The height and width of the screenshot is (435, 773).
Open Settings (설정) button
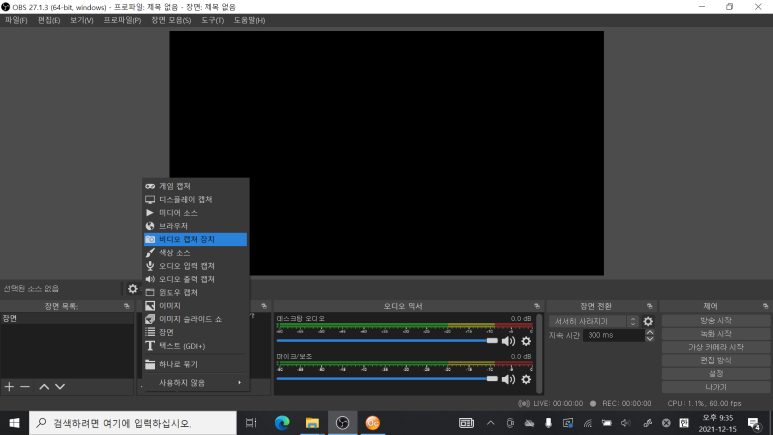tap(716, 374)
